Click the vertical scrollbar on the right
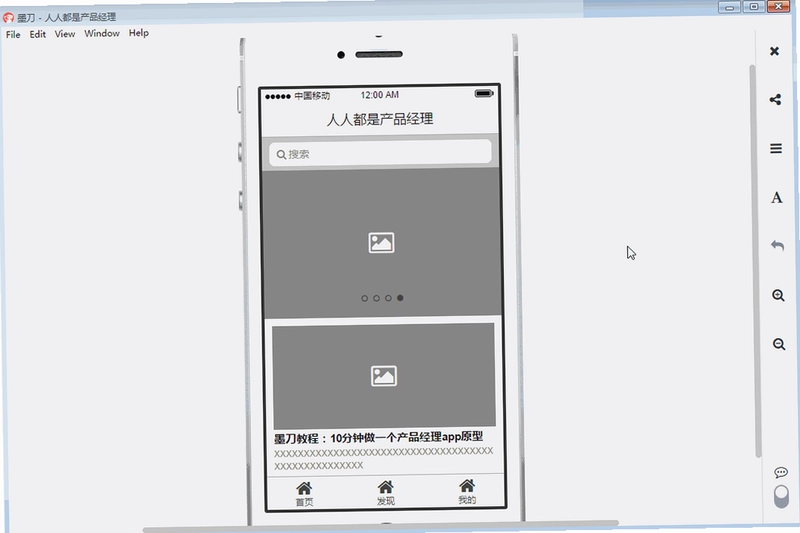The image size is (800, 533). pos(754,260)
